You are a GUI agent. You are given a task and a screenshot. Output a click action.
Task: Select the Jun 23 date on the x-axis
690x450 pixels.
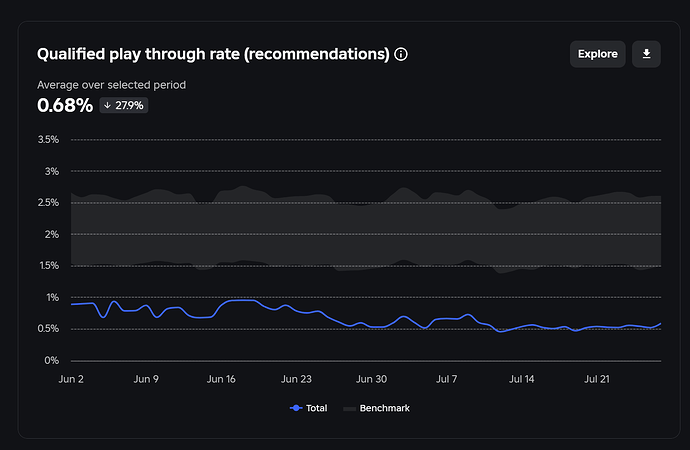pos(297,380)
